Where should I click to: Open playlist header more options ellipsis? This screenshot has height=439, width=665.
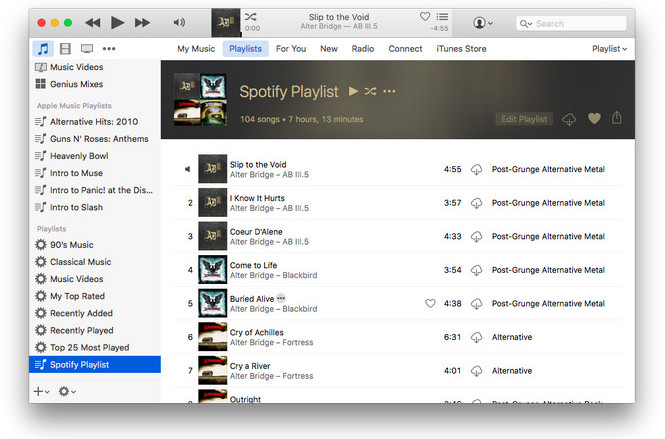[x=389, y=91]
